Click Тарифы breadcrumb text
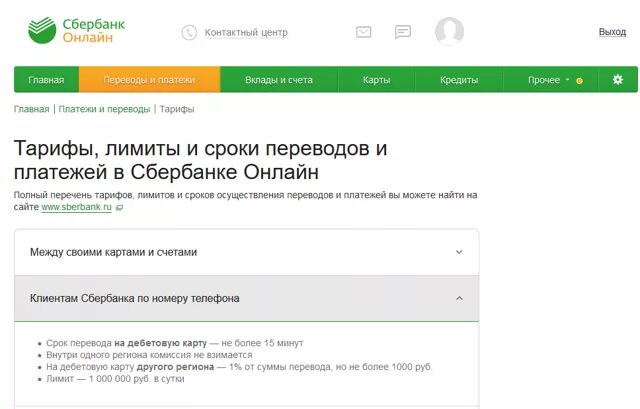Image resolution: width=640 pixels, height=409 pixels. tap(177, 109)
